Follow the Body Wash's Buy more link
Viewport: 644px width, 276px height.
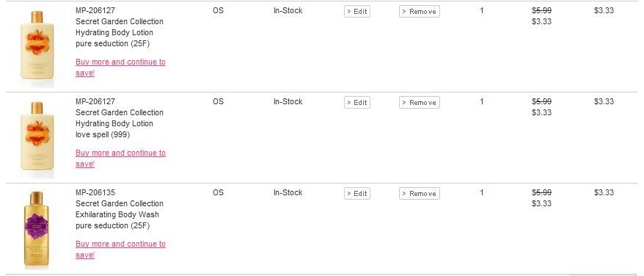(120, 250)
